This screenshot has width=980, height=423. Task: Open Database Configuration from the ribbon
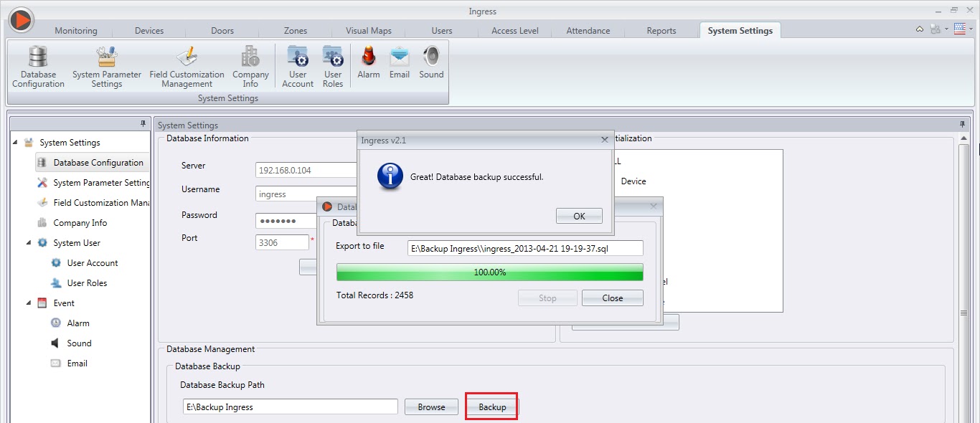click(37, 66)
